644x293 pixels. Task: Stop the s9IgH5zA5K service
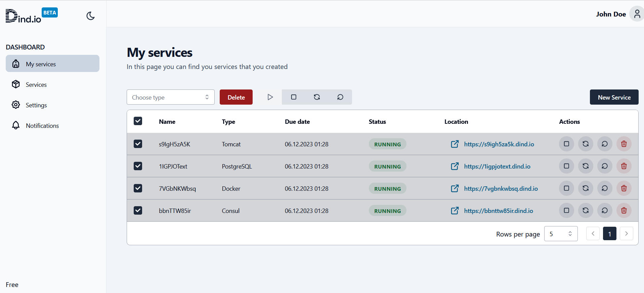566,144
